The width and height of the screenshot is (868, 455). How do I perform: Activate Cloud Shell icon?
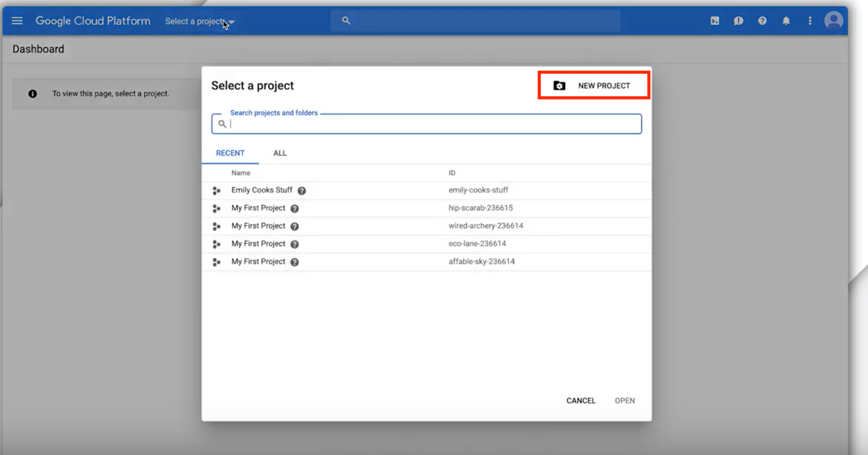(715, 21)
